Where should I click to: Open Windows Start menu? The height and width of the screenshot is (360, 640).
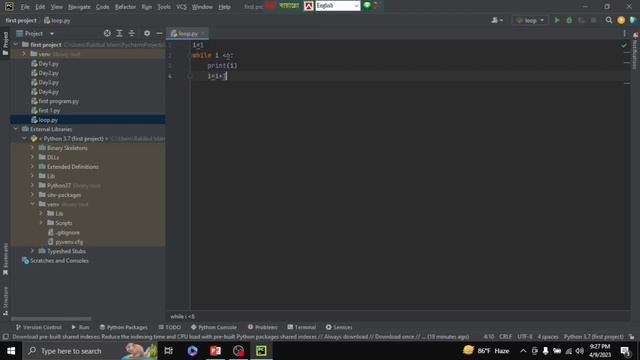coord(11,351)
